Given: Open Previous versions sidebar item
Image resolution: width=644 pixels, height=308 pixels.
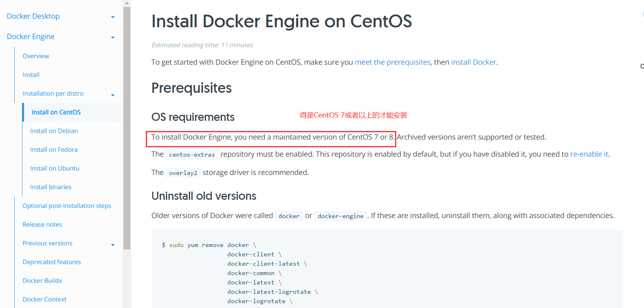Looking at the screenshot, I should (x=48, y=243).
